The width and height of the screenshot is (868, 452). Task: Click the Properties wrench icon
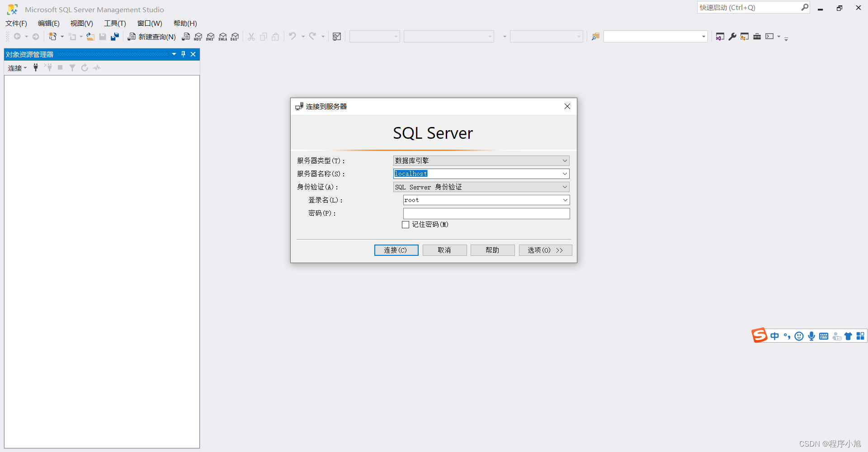pos(732,37)
